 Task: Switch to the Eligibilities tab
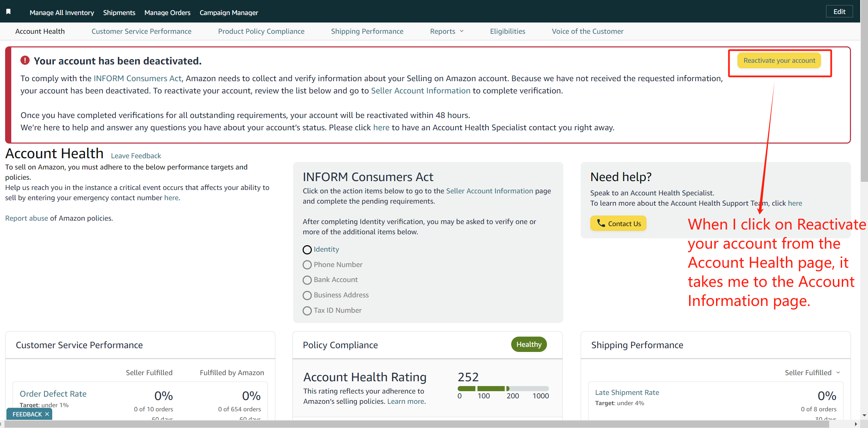[x=507, y=31]
